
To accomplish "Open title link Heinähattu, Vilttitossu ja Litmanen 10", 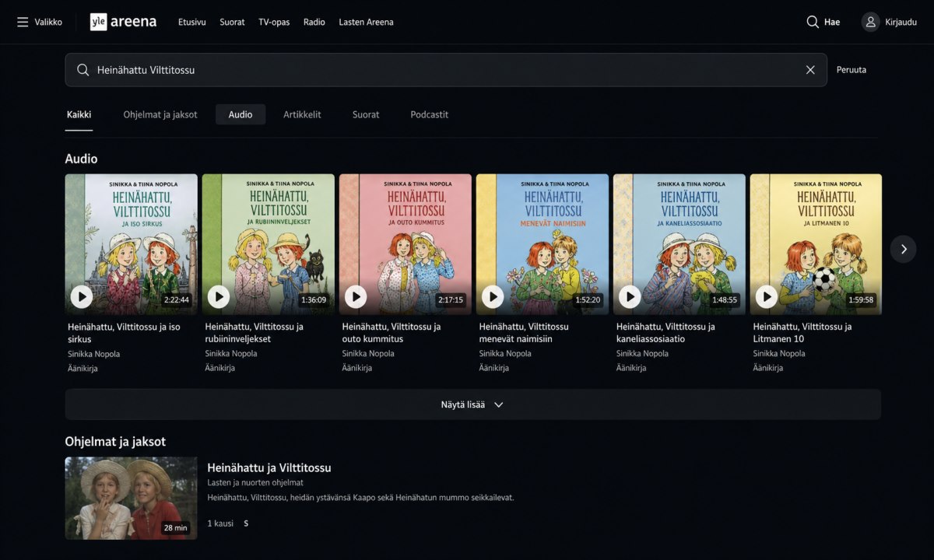I will click(x=802, y=333).
